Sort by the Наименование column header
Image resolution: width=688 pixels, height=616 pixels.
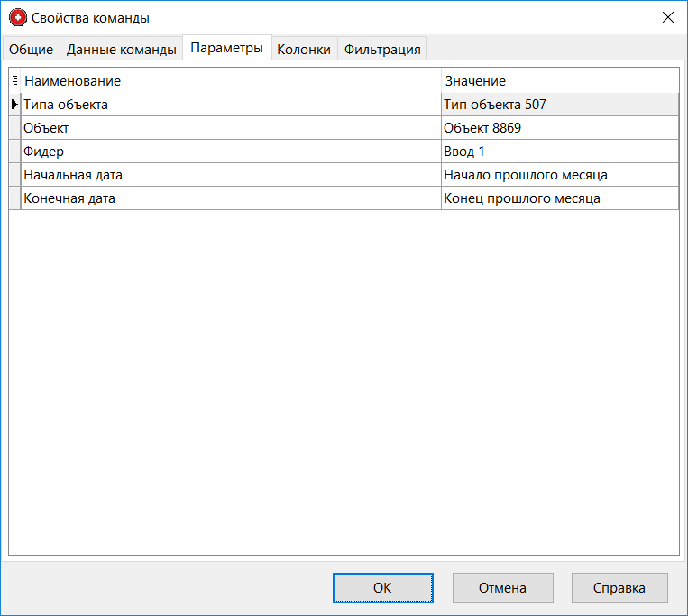click(x=231, y=81)
